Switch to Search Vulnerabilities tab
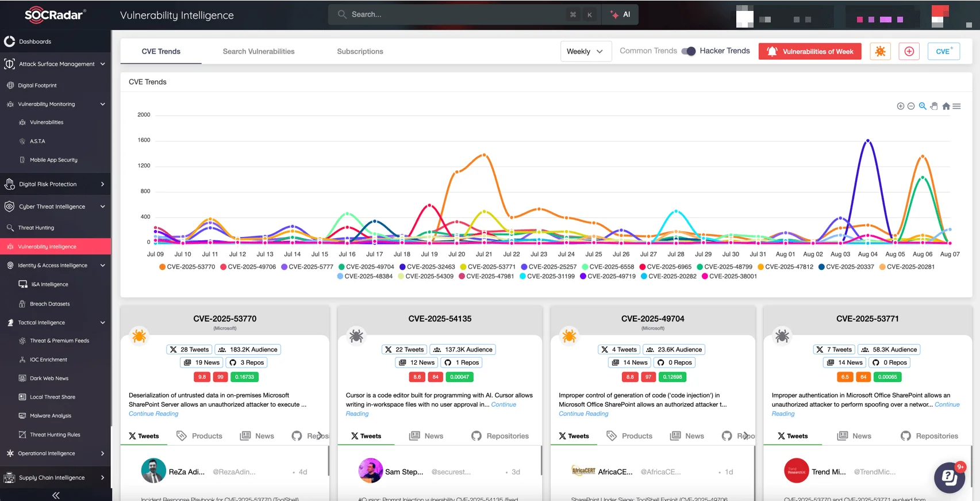This screenshot has height=501, width=980. (259, 51)
